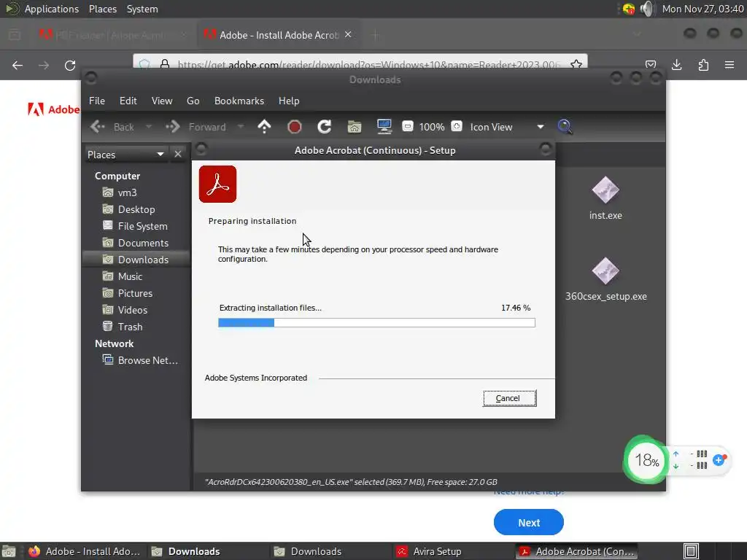Click the volume speaker icon in panel
This screenshot has height=560, width=747.
coord(646,9)
